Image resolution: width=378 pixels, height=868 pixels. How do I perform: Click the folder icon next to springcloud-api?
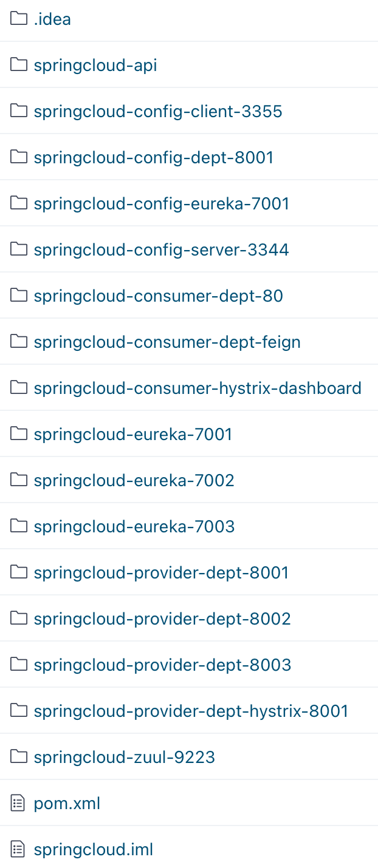(x=19, y=65)
